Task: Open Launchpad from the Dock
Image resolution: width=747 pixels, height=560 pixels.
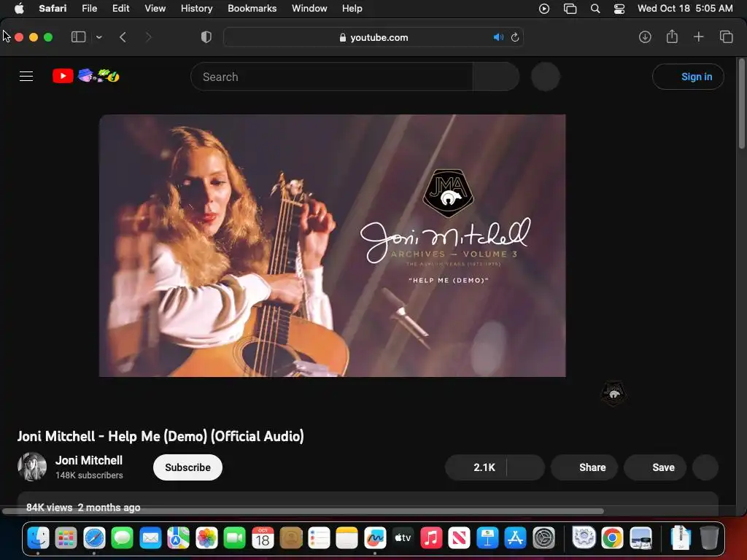Action: tap(66, 538)
